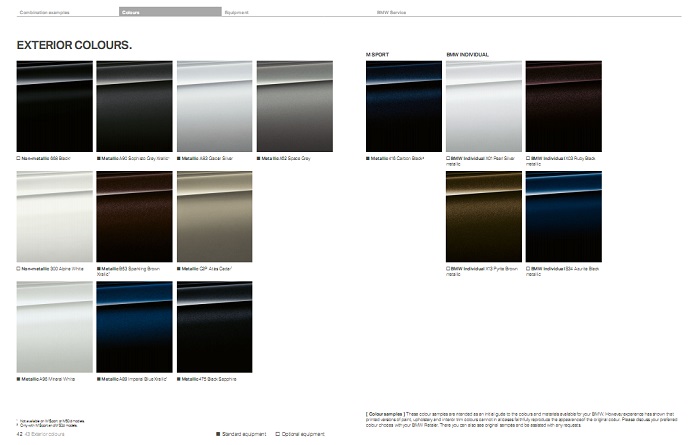This screenshot has height=445, width=700.
Task: Click the 'BMW Individual Ruby Black' caption
Action: [561, 161]
